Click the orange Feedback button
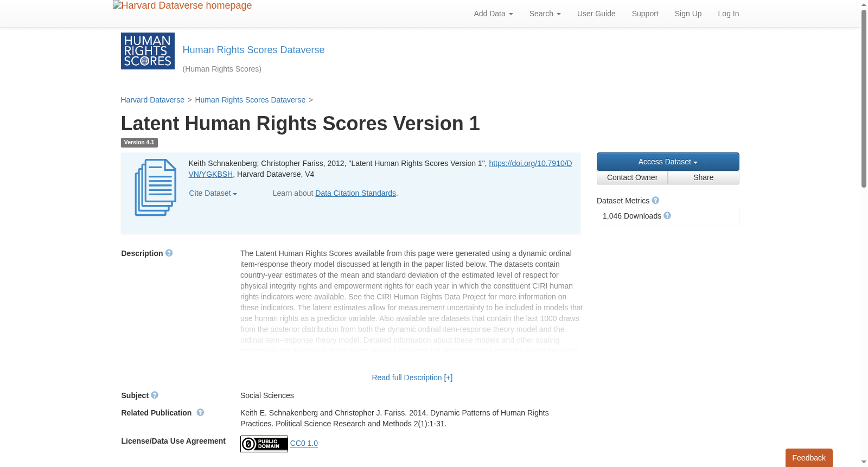The width and height of the screenshot is (868, 467). [x=809, y=458]
